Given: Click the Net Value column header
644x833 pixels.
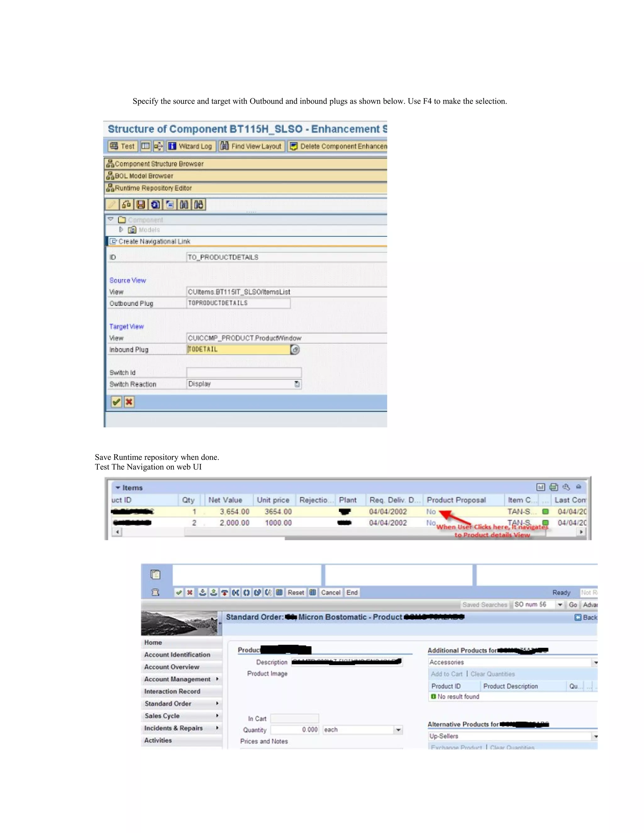Looking at the screenshot, I should (229, 500).
